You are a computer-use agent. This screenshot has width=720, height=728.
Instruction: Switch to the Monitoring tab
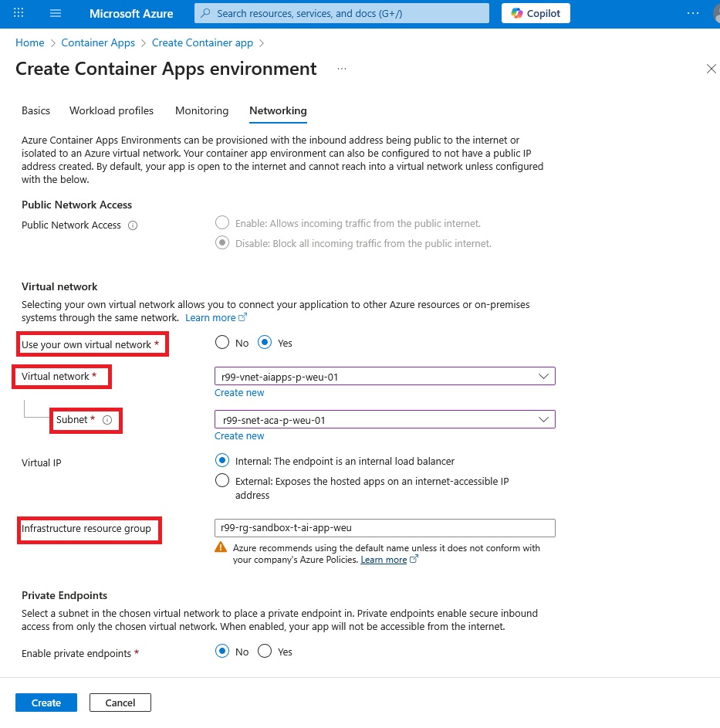[x=201, y=110]
